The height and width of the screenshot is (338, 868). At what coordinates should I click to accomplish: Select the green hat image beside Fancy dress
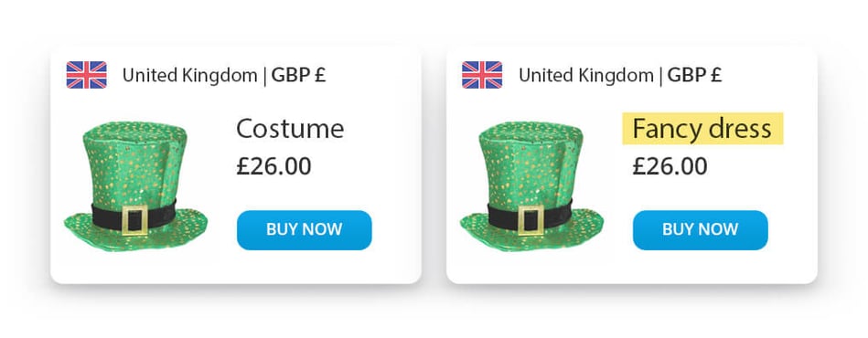532,186
